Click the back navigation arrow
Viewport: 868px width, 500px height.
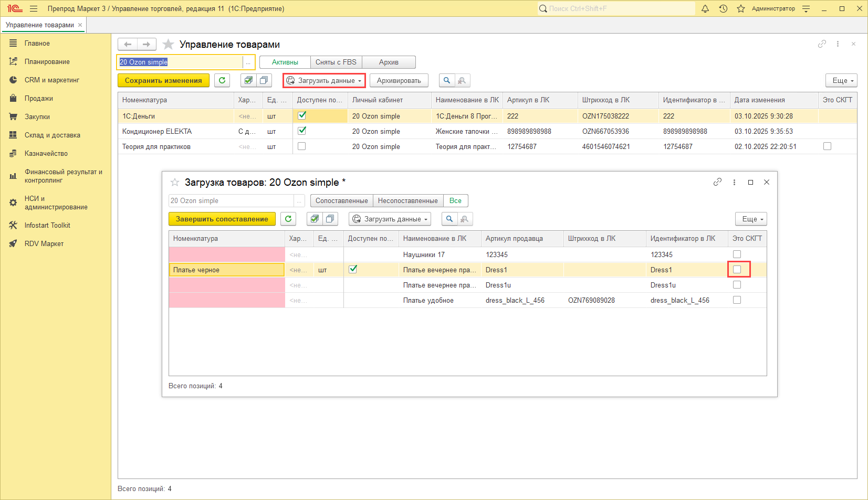[128, 45]
